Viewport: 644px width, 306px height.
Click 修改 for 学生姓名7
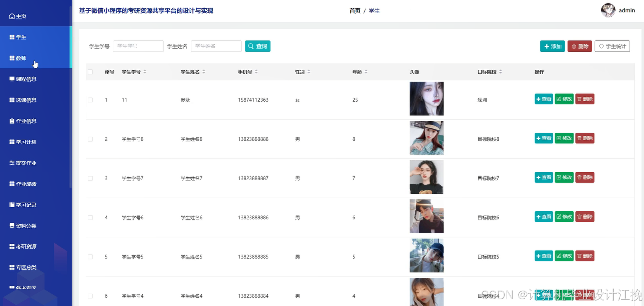[564, 177]
